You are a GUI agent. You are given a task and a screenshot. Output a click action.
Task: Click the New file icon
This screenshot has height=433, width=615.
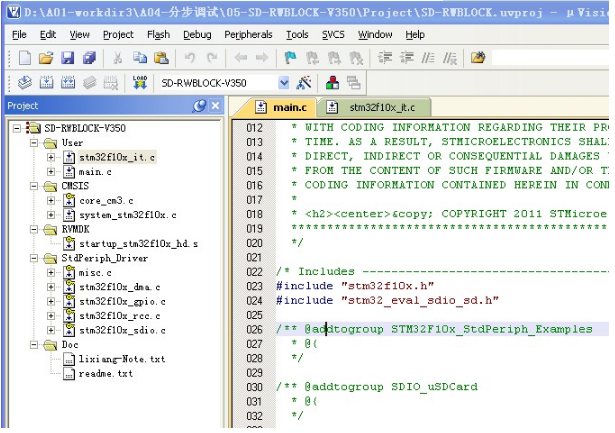pyautogui.click(x=24, y=58)
